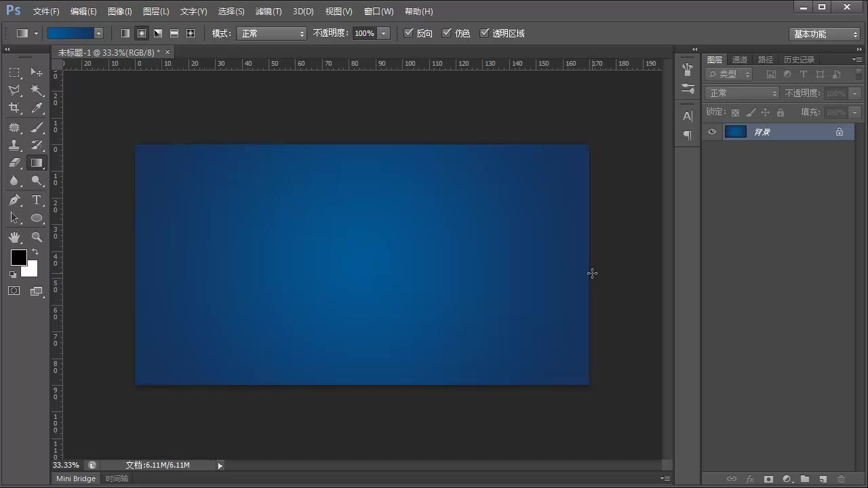Screen dimensions: 868x488
Task: Select the Move tool
Action: pyautogui.click(x=37, y=73)
